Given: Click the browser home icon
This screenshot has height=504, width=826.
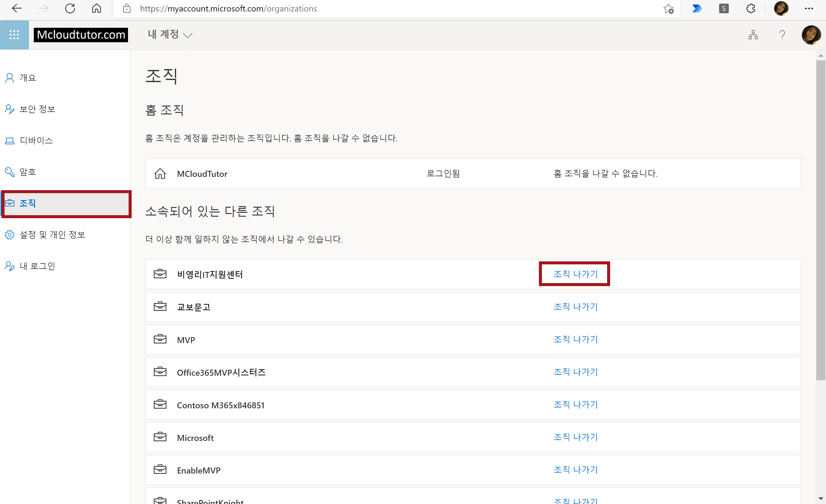Looking at the screenshot, I should coord(97,9).
